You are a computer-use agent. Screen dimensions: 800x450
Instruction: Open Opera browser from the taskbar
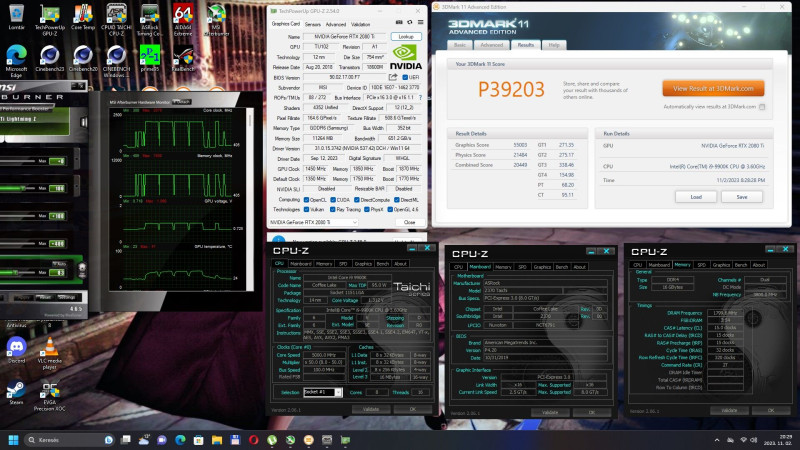point(254,440)
